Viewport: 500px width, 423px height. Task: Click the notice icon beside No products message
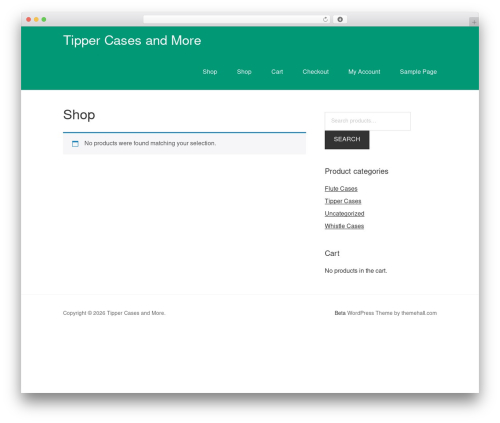point(75,144)
